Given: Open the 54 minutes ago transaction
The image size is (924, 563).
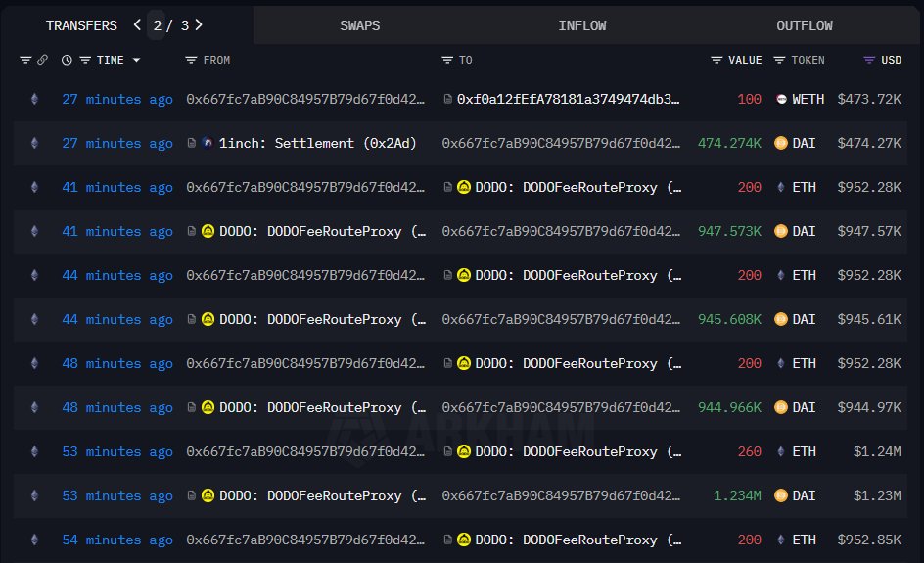Looking at the screenshot, I should point(117,540).
